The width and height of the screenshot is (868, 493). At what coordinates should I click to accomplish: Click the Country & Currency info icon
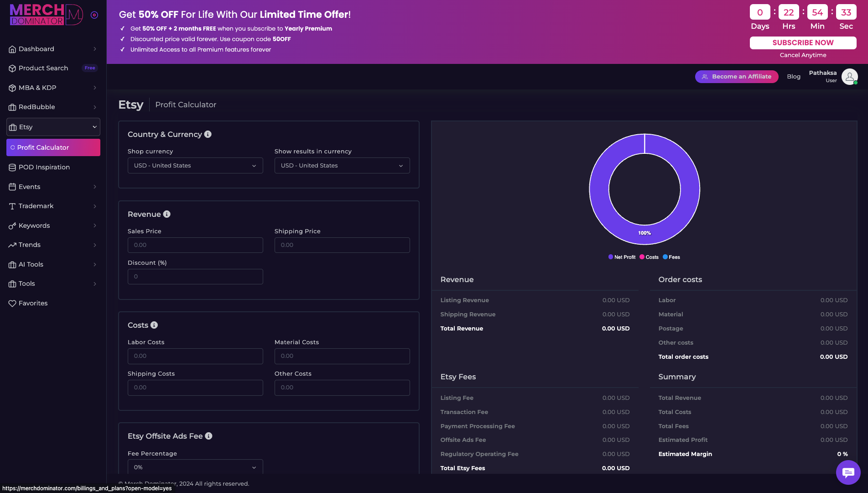pos(208,134)
